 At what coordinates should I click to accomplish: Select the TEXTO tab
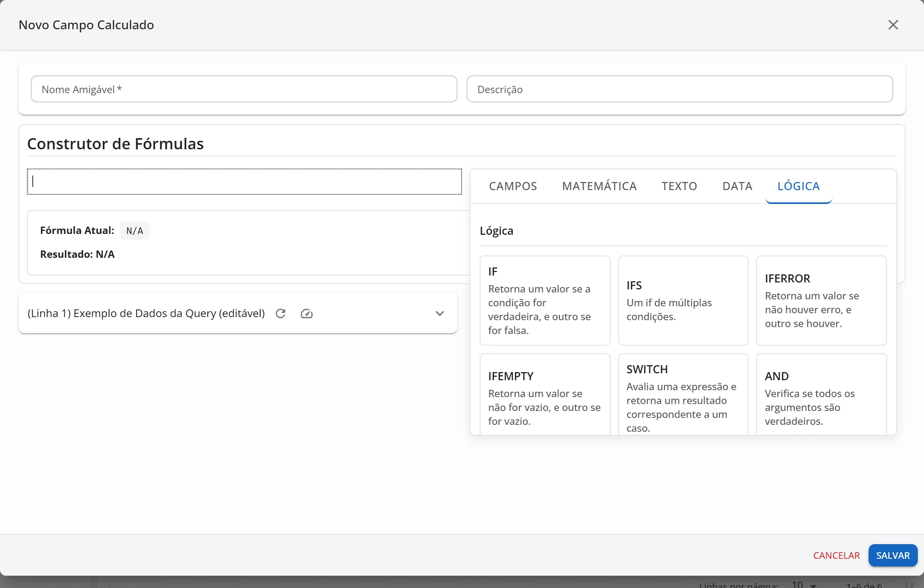pyautogui.click(x=679, y=186)
